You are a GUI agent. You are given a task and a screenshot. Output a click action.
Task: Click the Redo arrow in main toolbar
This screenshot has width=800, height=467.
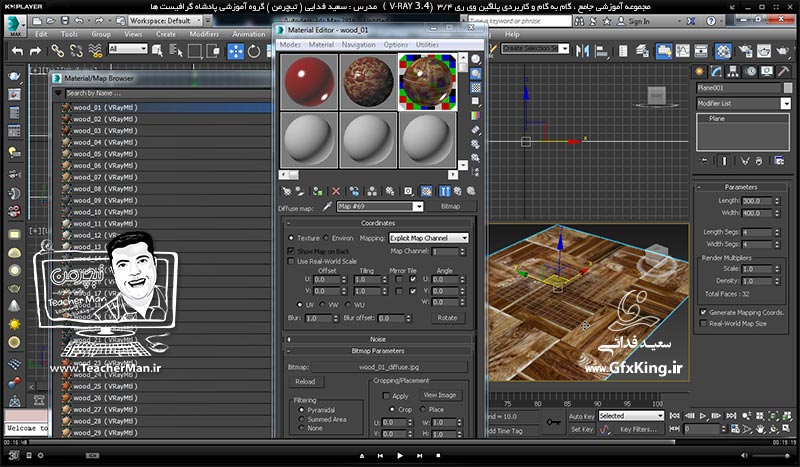(35, 51)
